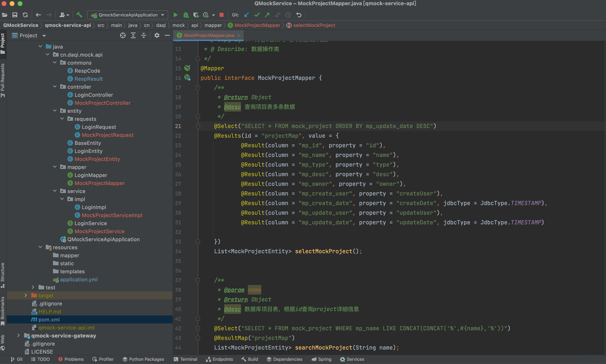Image resolution: width=606 pixels, height=364 pixels.
Task: Git update project with blue arrow
Action: pos(246,15)
